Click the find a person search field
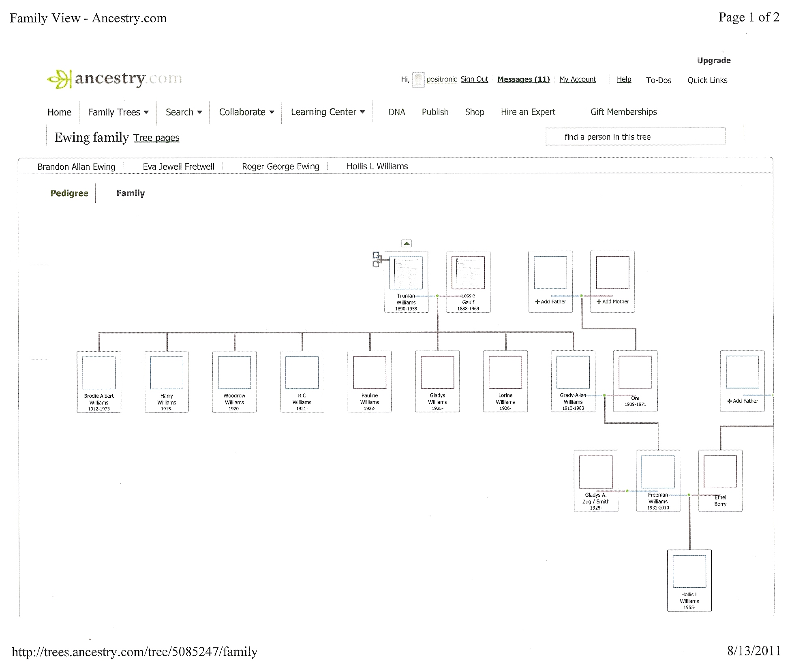 click(635, 137)
